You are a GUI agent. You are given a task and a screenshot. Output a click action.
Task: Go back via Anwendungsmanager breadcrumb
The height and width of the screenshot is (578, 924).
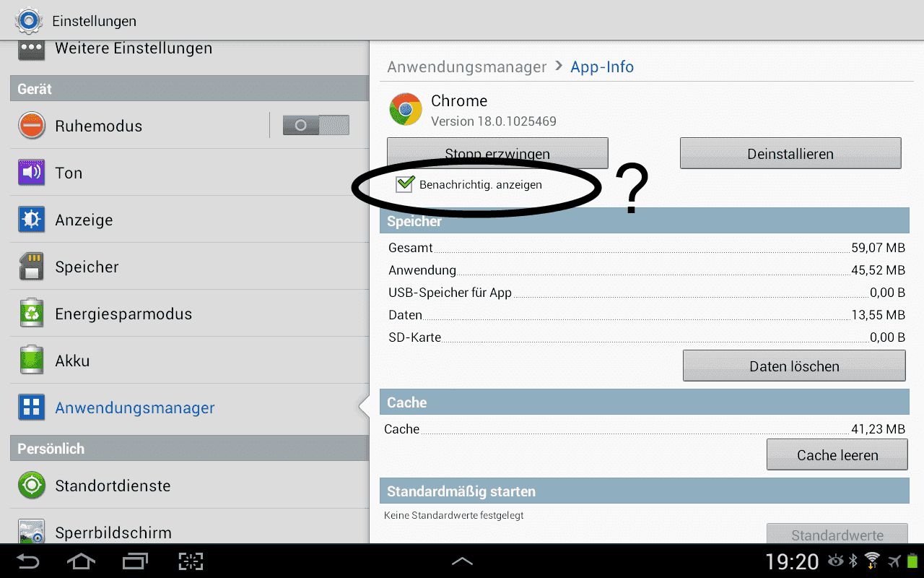467,67
